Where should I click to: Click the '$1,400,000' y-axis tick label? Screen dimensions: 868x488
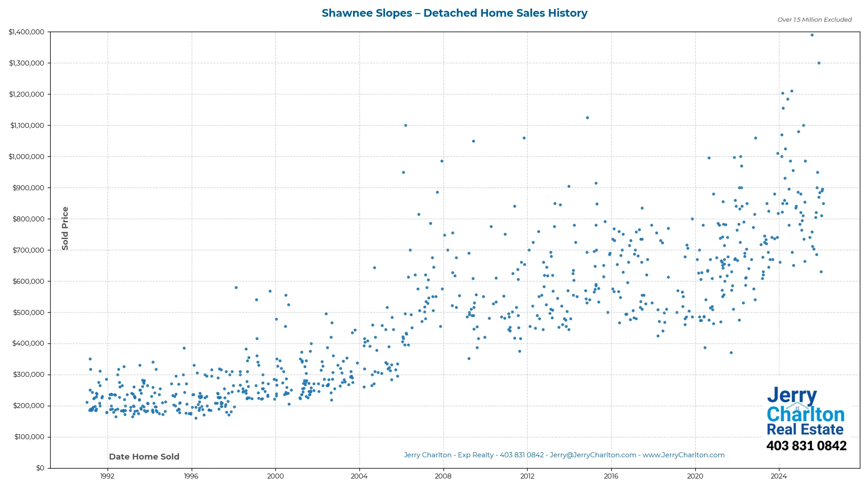coord(26,32)
